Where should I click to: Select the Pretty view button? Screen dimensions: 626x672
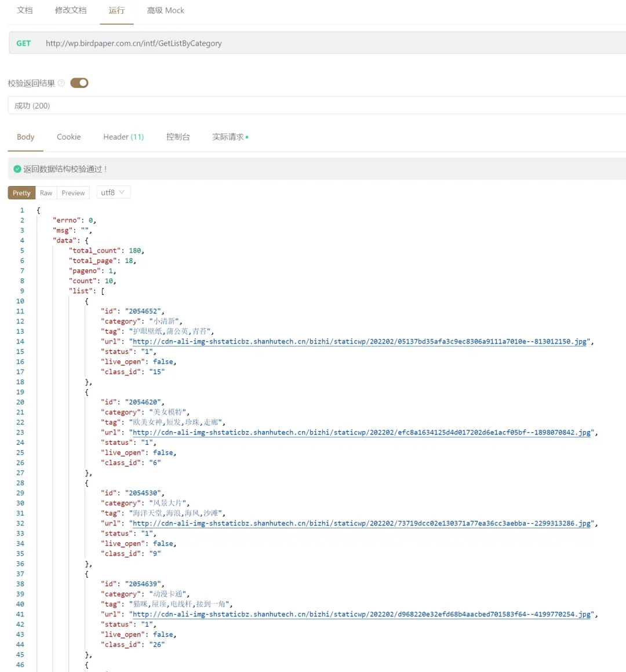(x=21, y=193)
